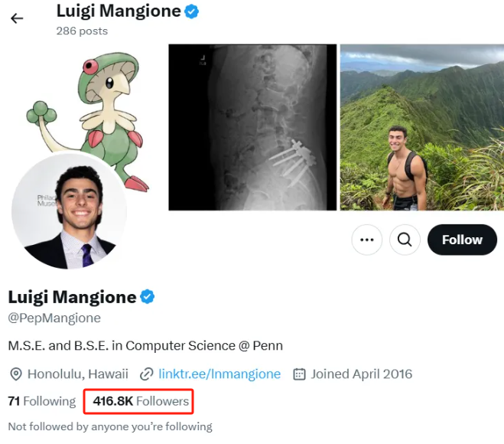This screenshot has width=504, height=444.
Task: Click the calendar icon before Joined
Action: pyautogui.click(x=299, y=374)
